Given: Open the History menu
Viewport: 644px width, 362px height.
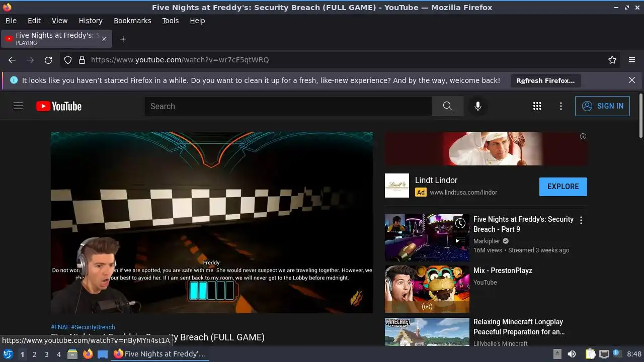Looking at the screenshot, I should coord(91,21).
